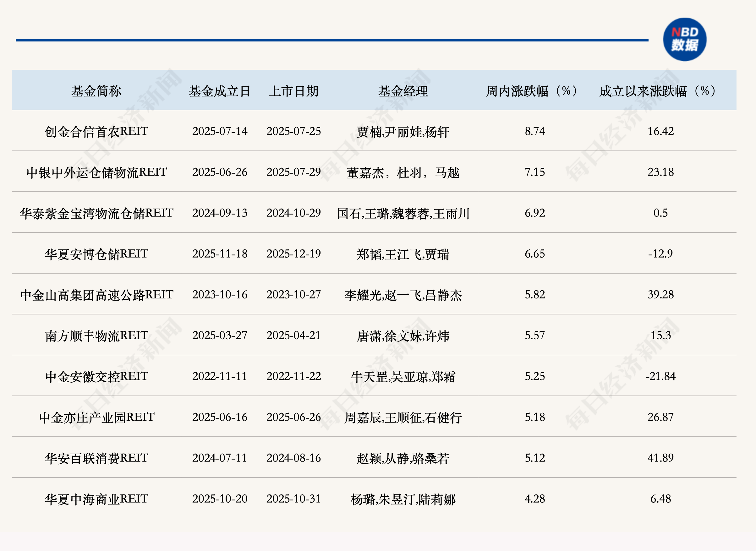Click the listing date 2025-07-25
The width and height of the screenshot is (756, 551).
[x=293, y=131]
